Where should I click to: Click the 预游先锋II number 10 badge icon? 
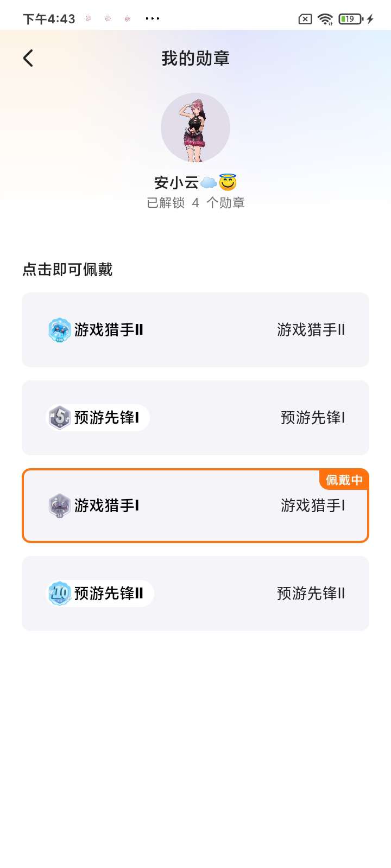coord(60,593)
